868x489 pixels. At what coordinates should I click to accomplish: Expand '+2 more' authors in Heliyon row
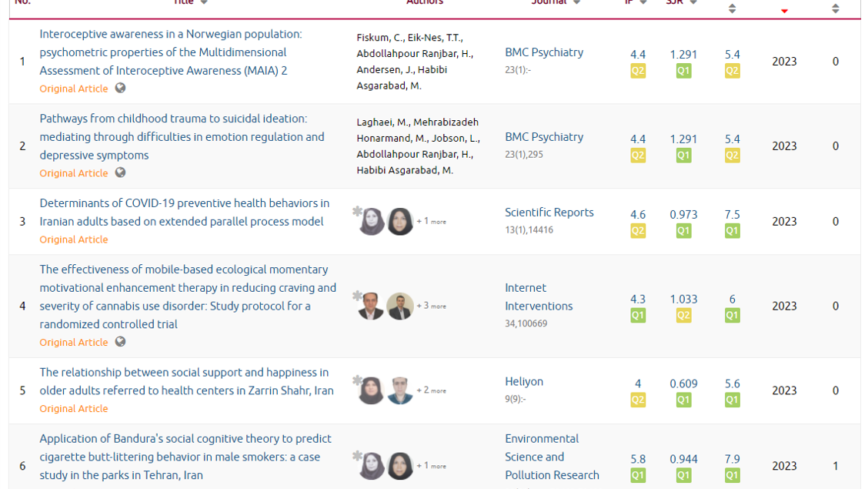coord(432,390)
